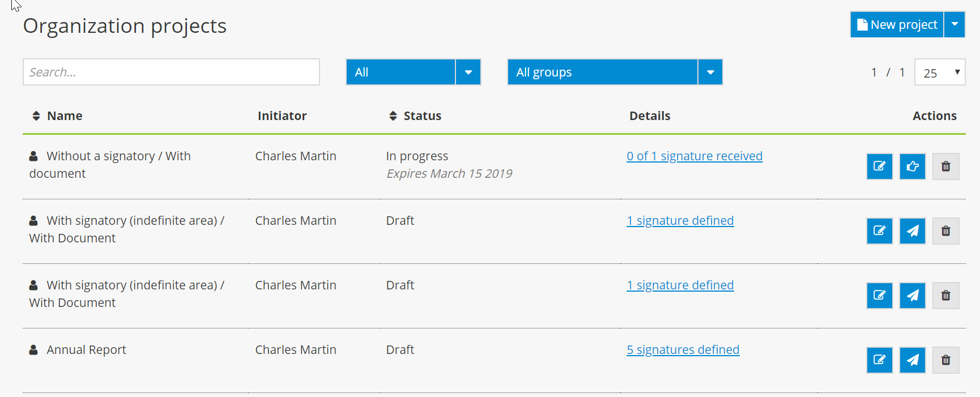Edit the first 'With signatory' draft project
Viewport: 980px width, 397px height.
(879, 230)
